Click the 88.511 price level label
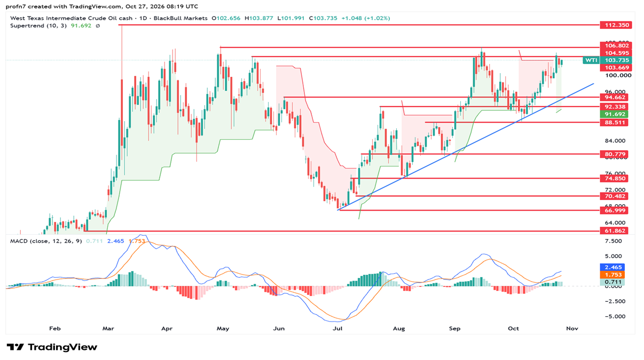The image size is (644, 360). [614, 123]
